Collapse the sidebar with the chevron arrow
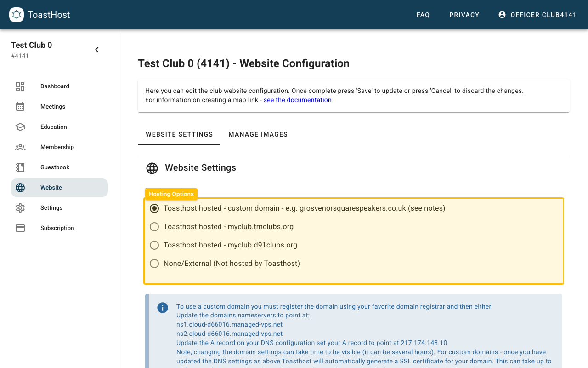This screenshot has width=588, height=368. pyautogui.click(x=97, y=50)
